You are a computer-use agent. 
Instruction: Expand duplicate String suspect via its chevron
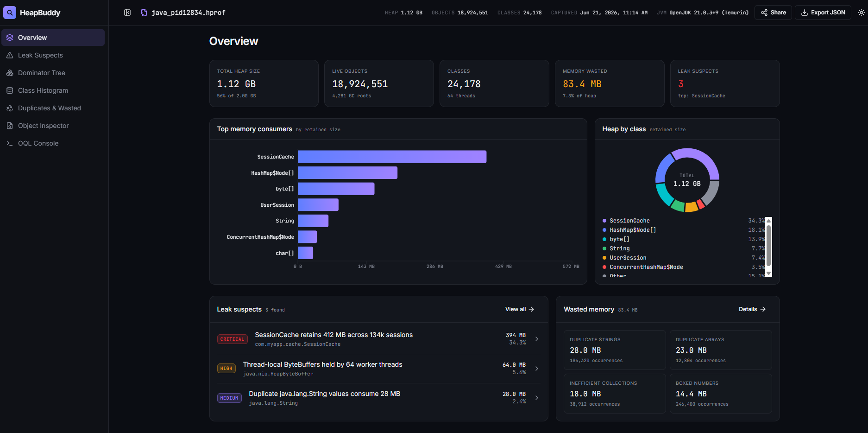[537, 398]
